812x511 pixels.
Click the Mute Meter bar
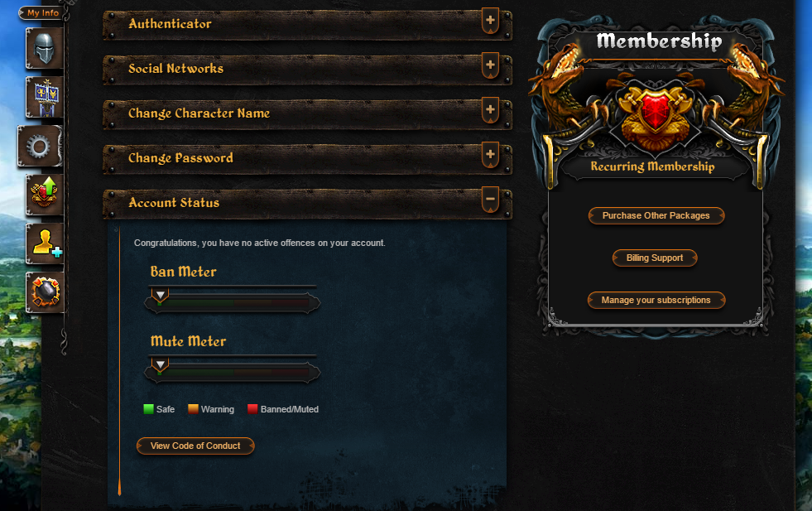point(232,372)
